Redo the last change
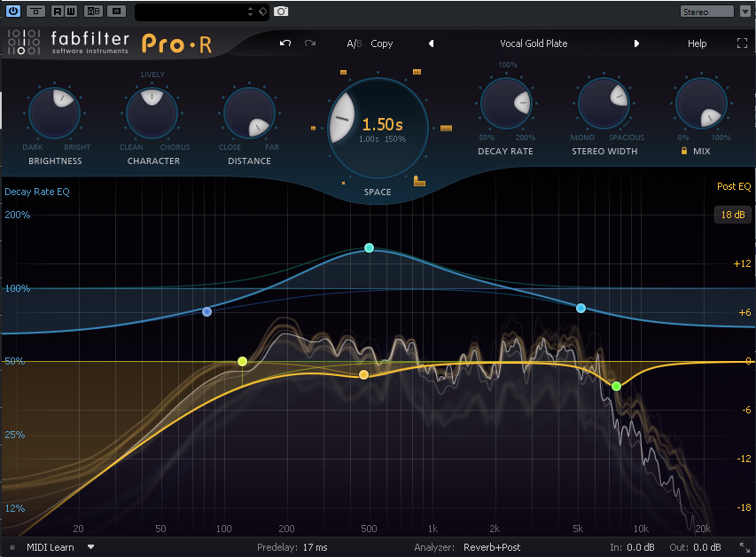This screenshot has width=756, height=557. [310, 43]
